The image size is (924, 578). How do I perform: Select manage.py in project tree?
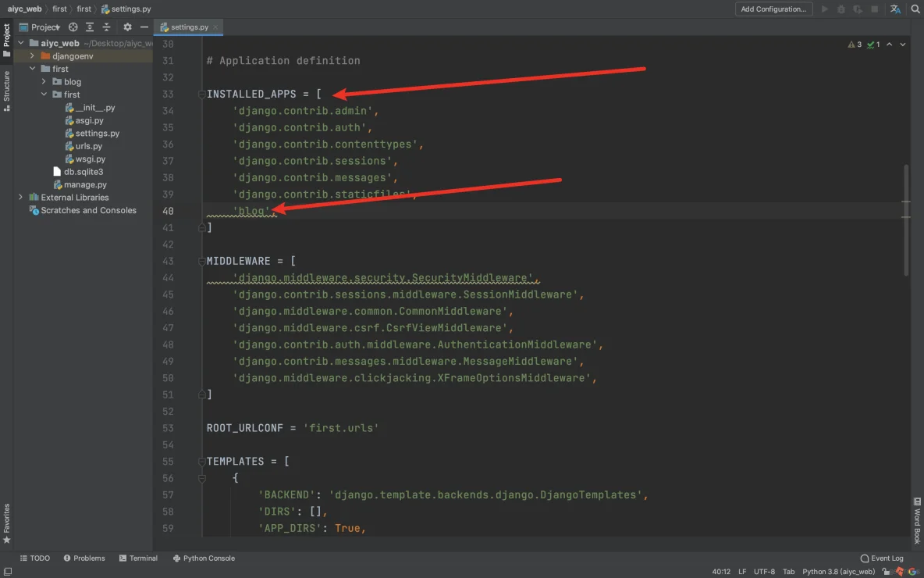pos(80,184)
